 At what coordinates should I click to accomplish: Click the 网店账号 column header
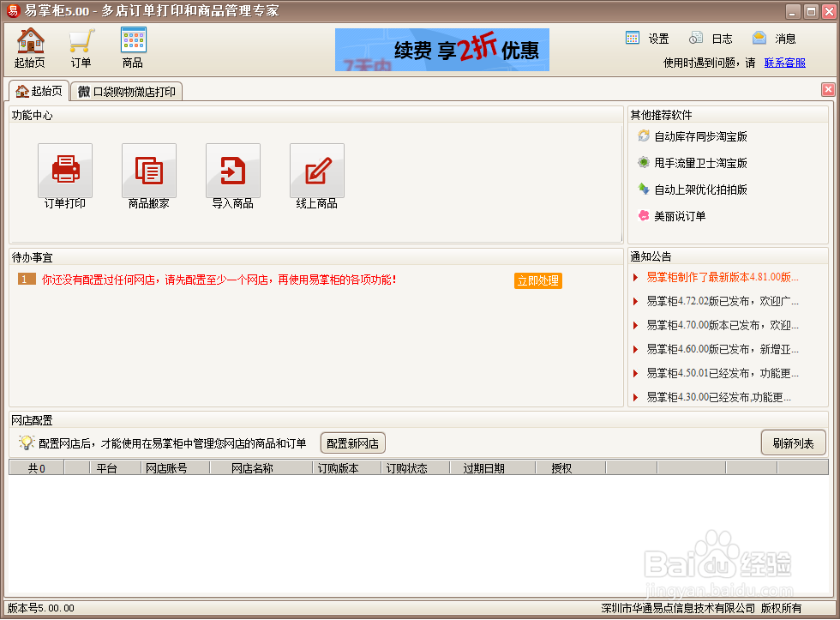pos(176,468)
